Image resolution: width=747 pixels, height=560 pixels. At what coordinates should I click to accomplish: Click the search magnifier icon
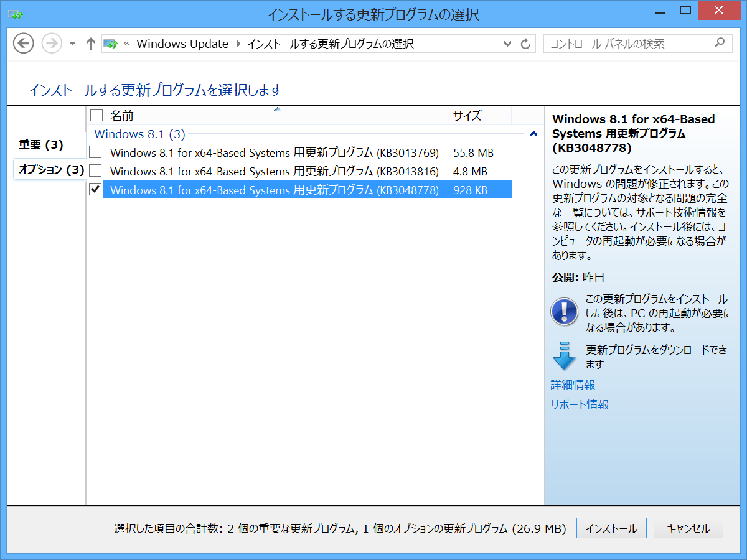pos(720,43)
